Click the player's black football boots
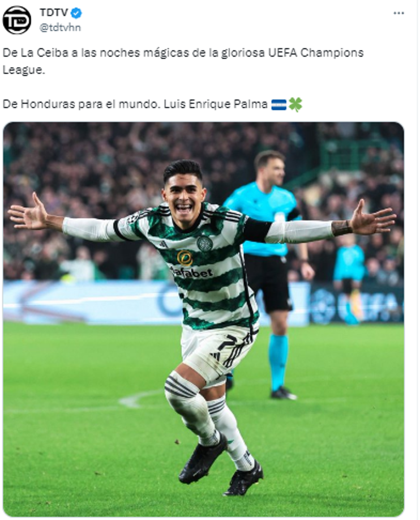This screenshot has width=420, height=520. coord(221,466)
